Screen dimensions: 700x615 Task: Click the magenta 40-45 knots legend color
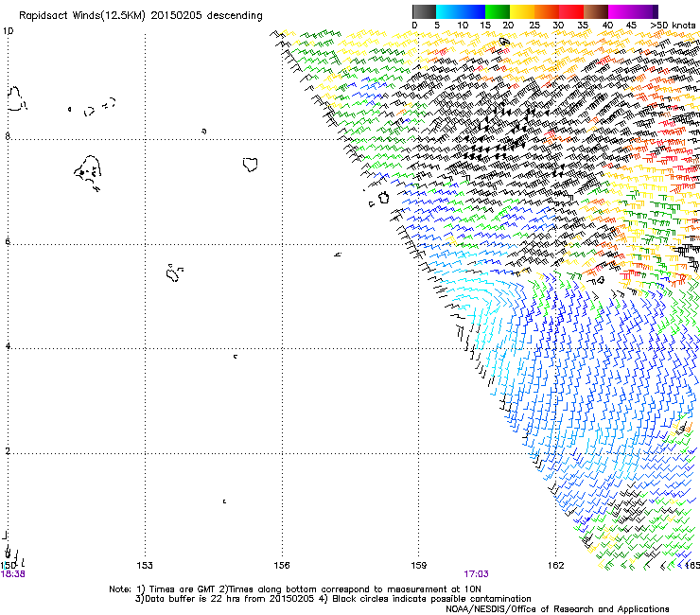(x=621, y=11)
